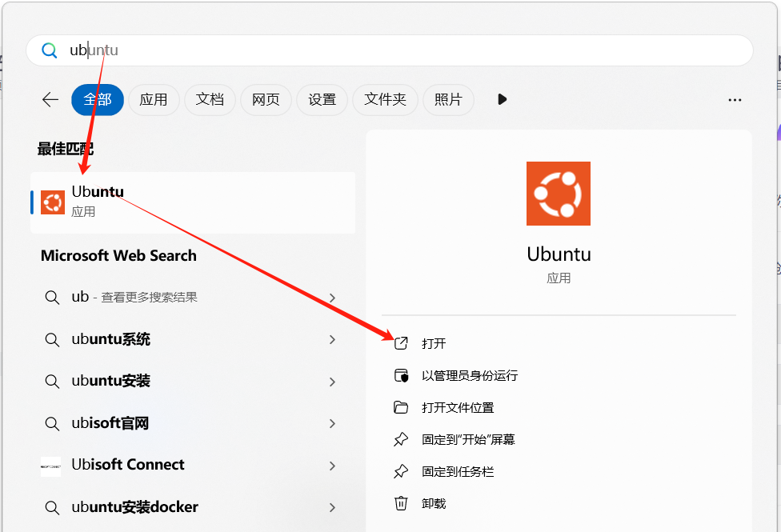Show more filters with play arrow
Image resolution: width=781 pixels, height=532 pixels.
click(502, 100)
